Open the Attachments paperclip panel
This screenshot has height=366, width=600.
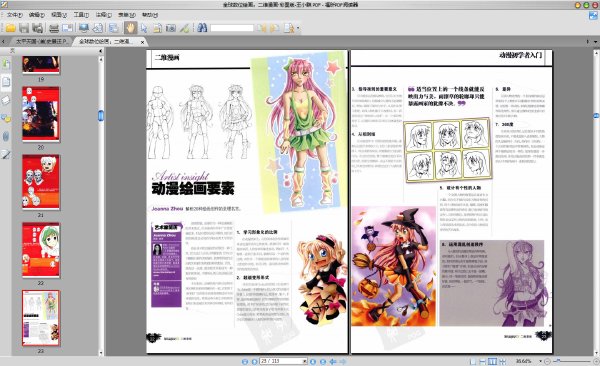click(6, 136)
